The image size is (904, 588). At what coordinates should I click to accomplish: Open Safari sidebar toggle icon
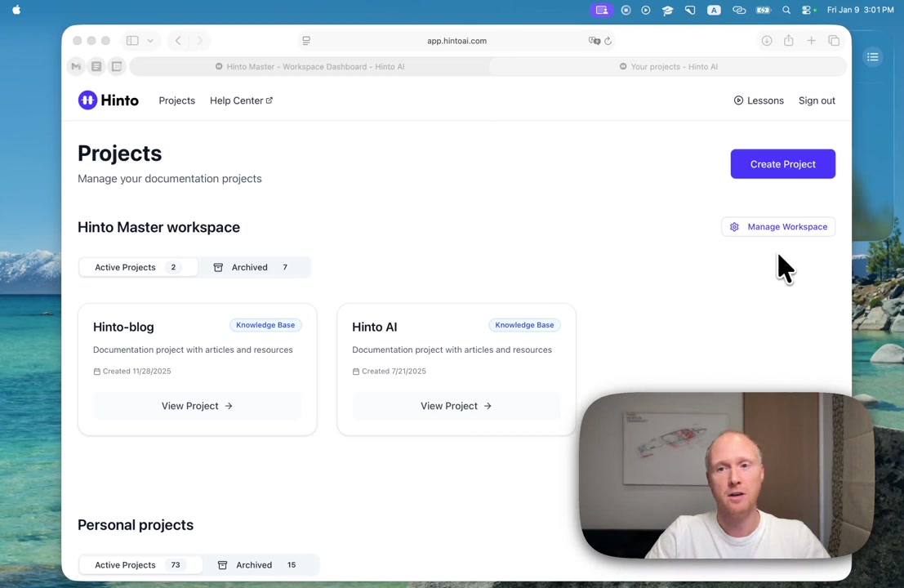[132, 41]
